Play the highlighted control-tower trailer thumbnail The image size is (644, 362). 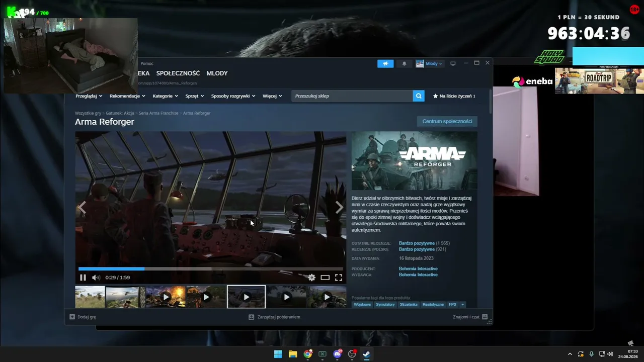(x=246, y=297)
